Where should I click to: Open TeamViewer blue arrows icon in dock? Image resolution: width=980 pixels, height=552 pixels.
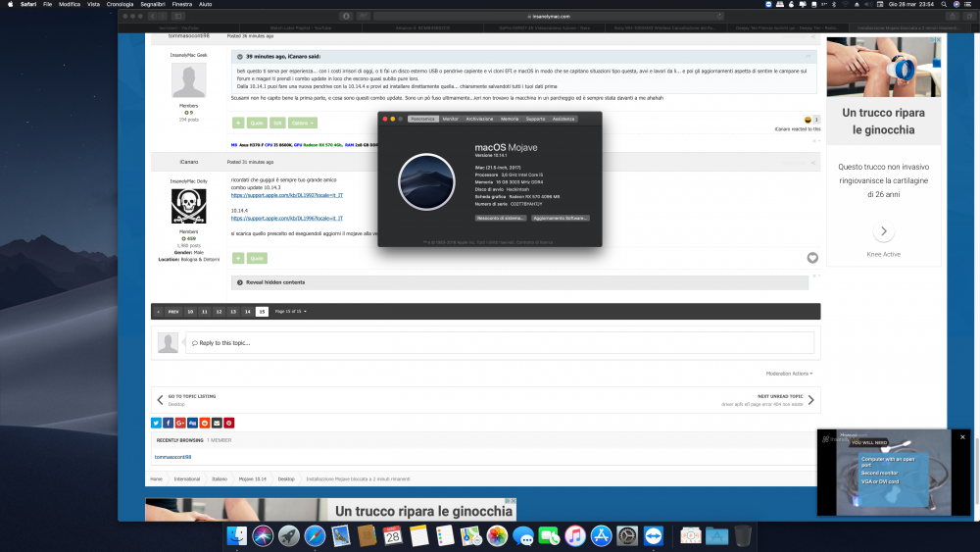653,535
